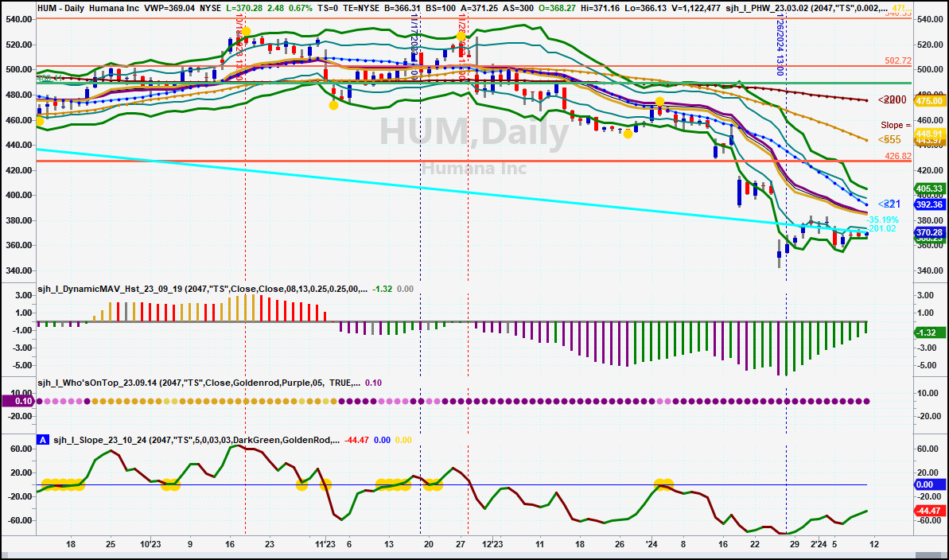Image resolution: width=949 pixels, height=560 pixels.
Task: Click the 0.10 value in Who'sOnTop header
Action: tap(373, 383)
